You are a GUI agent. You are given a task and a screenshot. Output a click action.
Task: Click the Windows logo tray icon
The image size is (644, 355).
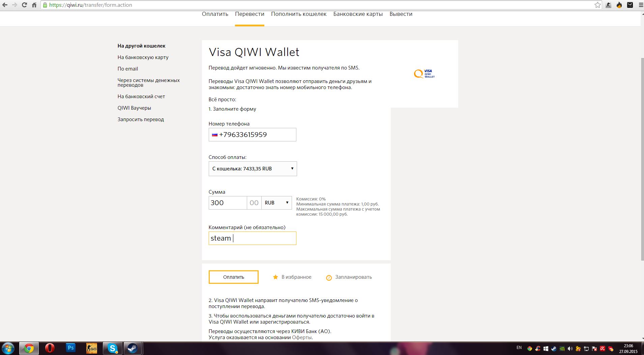click(x=546, y=349)
